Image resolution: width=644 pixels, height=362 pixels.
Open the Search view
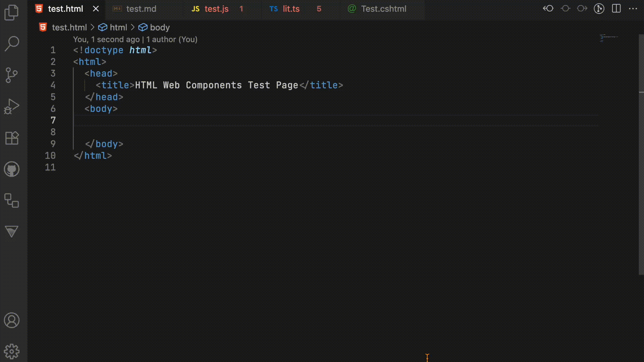[12, 44]
